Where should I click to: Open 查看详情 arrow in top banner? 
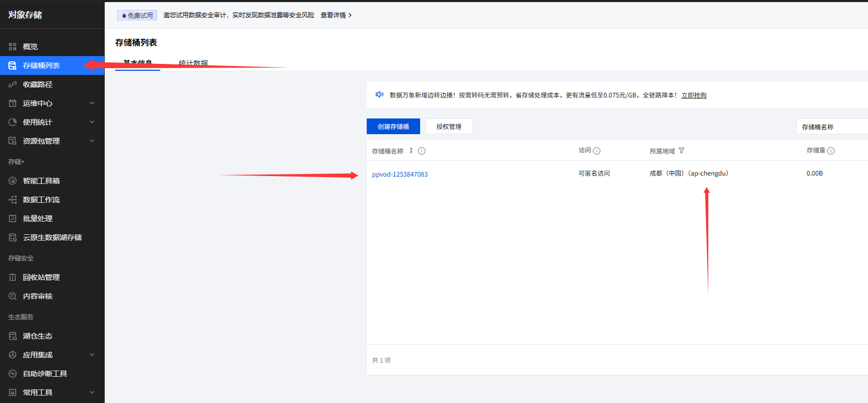click(350, 15)
